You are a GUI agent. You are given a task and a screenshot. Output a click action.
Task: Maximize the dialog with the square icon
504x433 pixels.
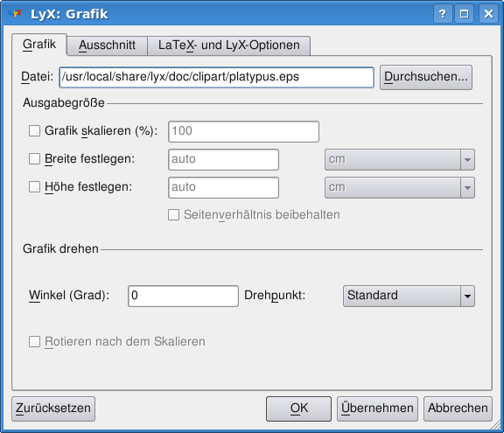[464, 14]
